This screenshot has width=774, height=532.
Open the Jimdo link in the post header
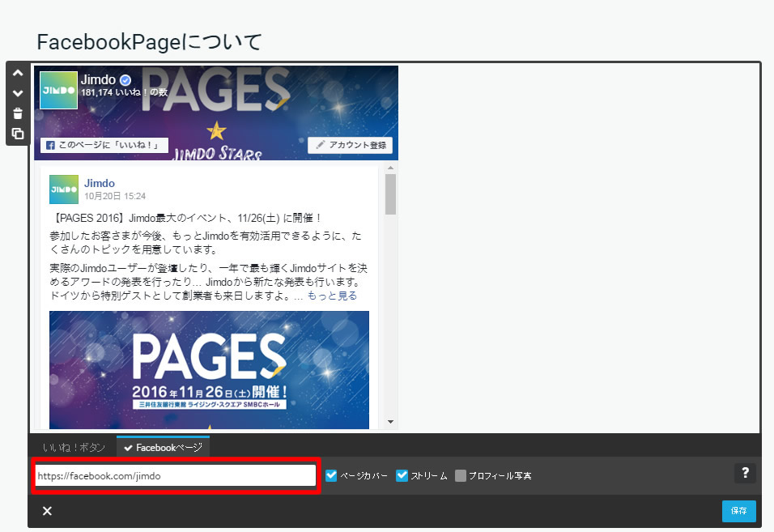click(100, 183)
